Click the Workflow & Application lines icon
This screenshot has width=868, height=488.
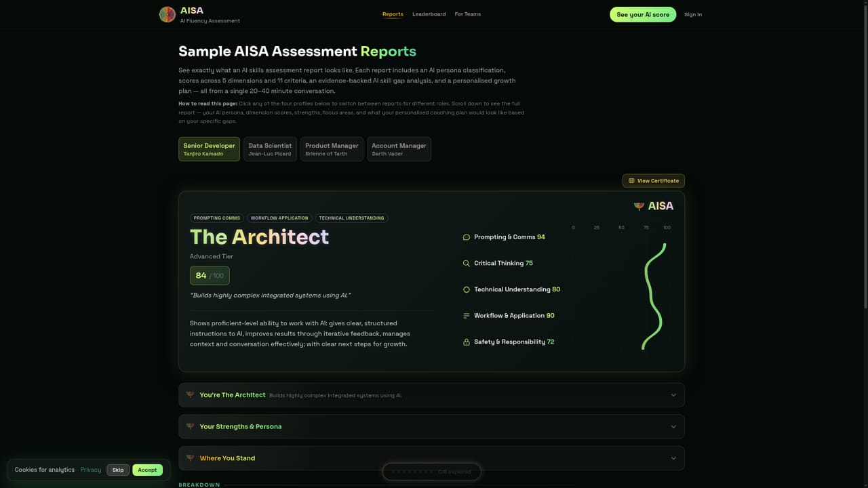466,316
